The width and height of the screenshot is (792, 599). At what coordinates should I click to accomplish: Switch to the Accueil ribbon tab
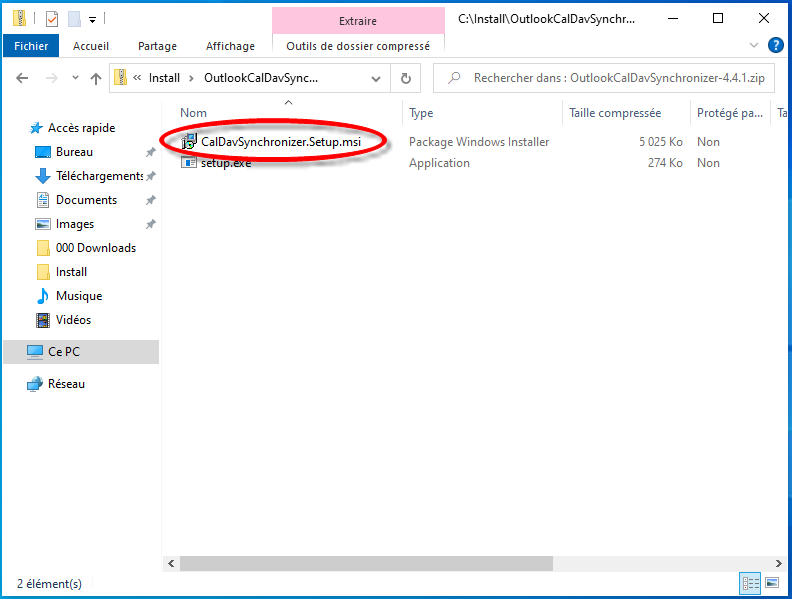pos(91,46)
